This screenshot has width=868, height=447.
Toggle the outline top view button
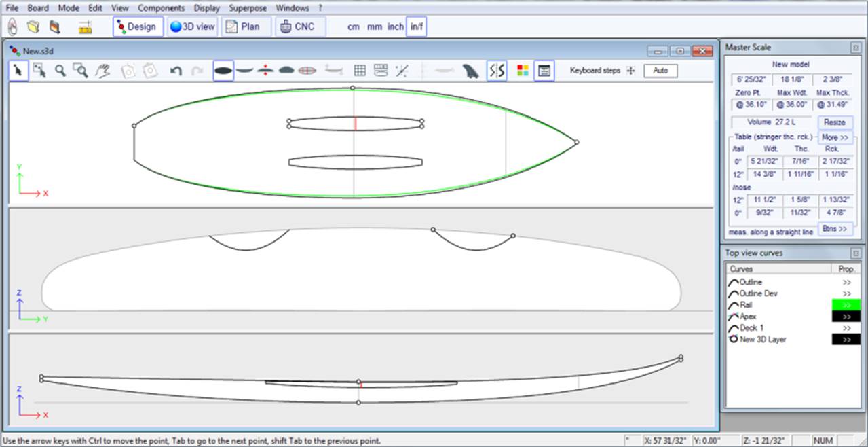point(223,71)
